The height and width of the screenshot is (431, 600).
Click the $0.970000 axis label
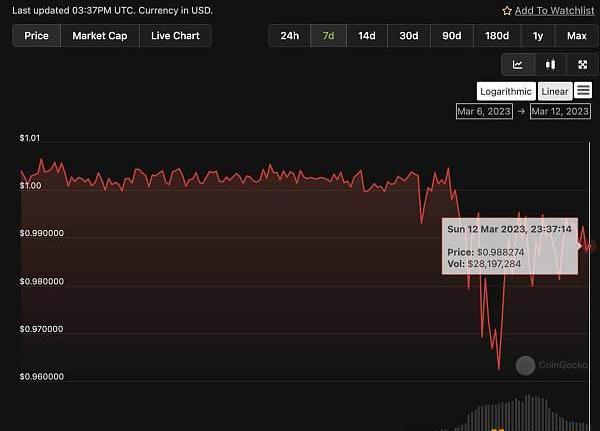[41, 329]
